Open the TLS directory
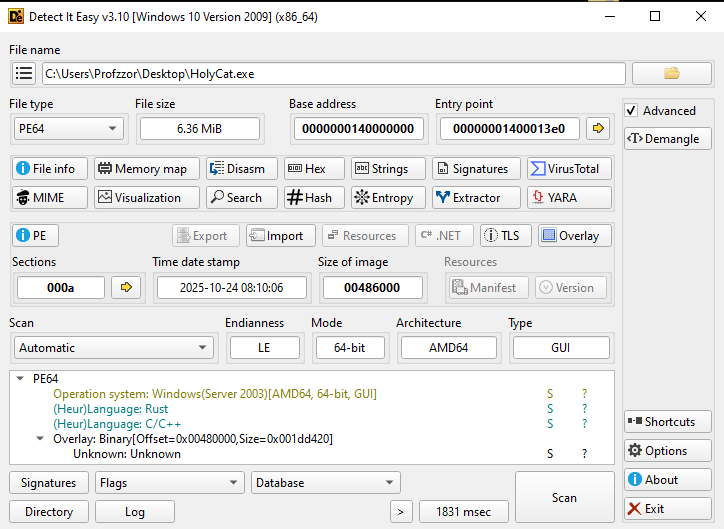Screen dimensions: 724x529 [x=506, y=235]
